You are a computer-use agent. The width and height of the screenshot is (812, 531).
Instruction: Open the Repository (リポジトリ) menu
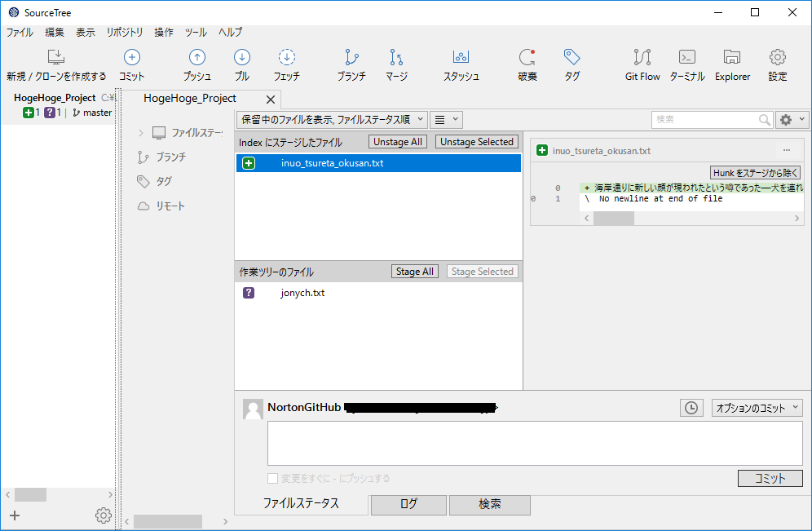125,32
